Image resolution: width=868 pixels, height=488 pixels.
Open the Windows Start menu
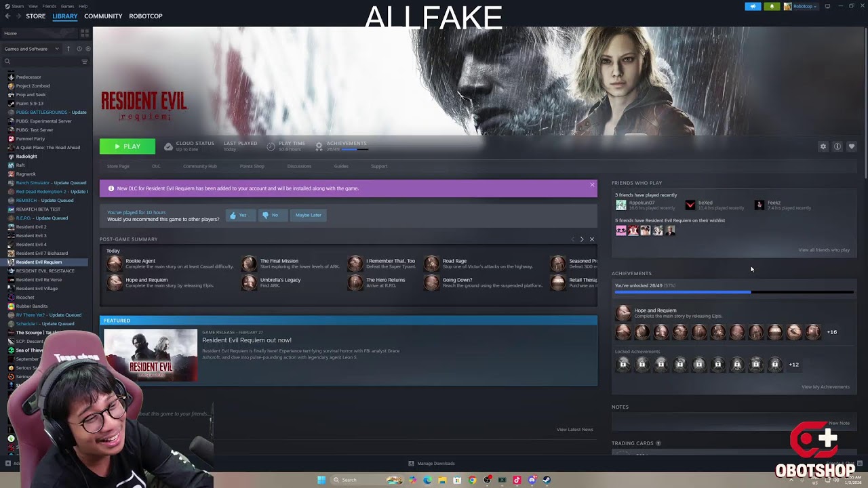321,480
